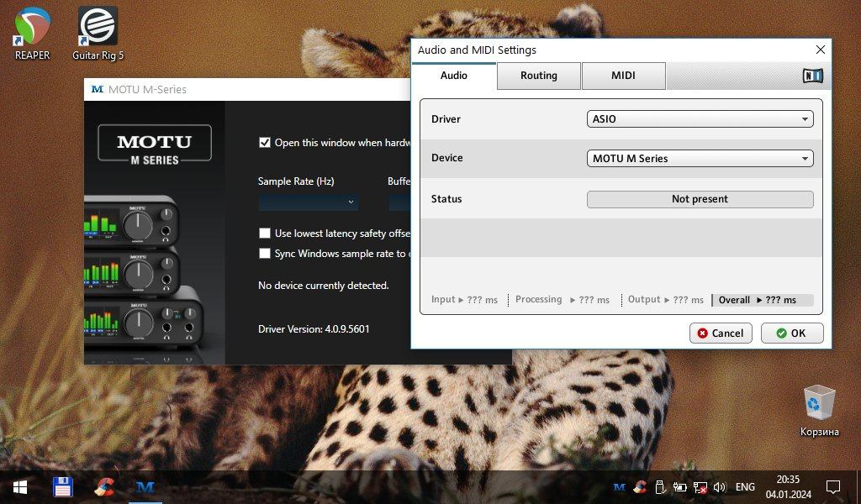The width and height of the screenshot is (861, 504).
Task: Open the volume speaker tray icon
Action: [x=719, y=487]
